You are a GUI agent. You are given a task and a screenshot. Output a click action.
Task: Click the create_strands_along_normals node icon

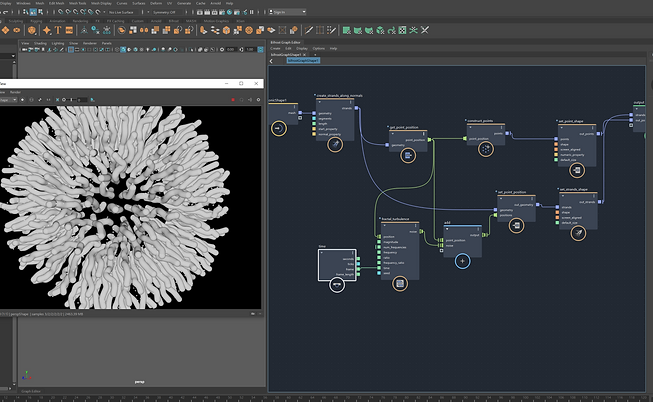pos(335,145)
